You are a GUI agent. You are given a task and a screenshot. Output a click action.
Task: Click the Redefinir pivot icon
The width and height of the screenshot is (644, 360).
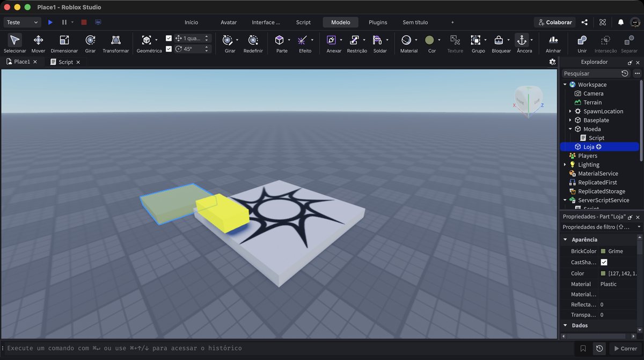tap(253, 40)
